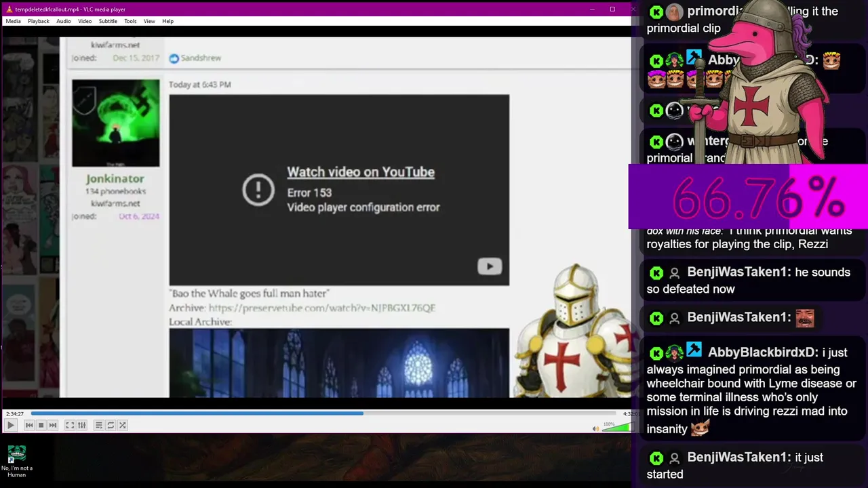Click the error exclamation icon

pos(258,190)
